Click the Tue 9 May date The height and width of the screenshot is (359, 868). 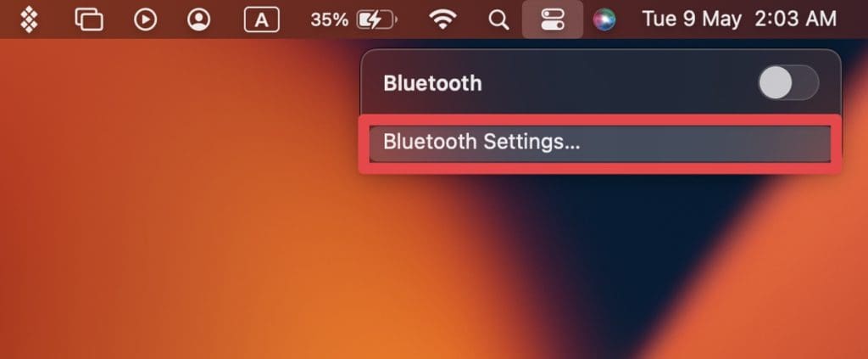click(x=692, y=20)
